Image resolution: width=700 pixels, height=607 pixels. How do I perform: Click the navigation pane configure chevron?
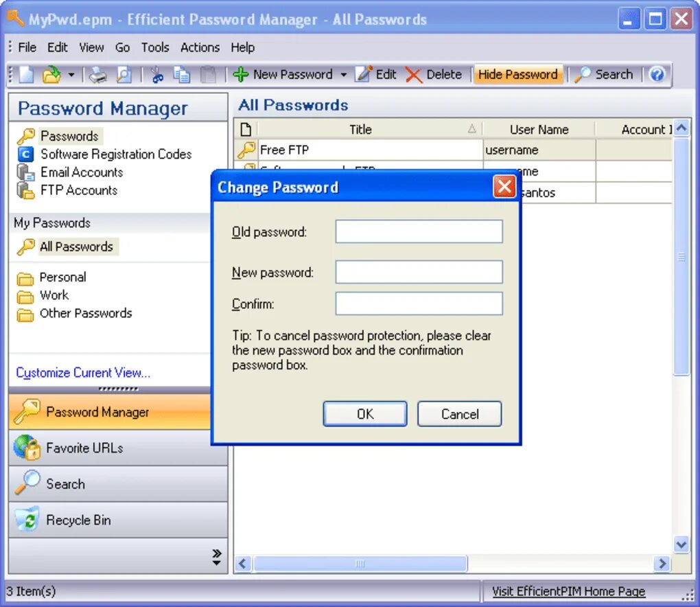[x=216, y=557]
